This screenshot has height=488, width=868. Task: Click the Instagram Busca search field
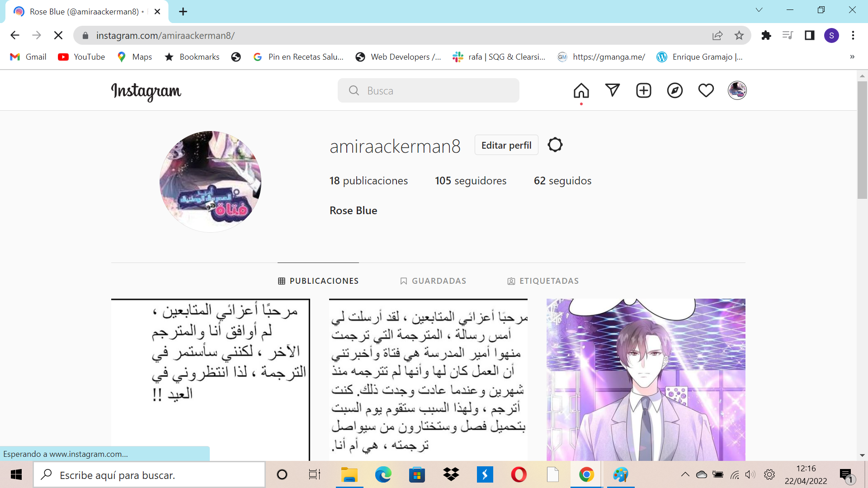[x=429, y=90]
